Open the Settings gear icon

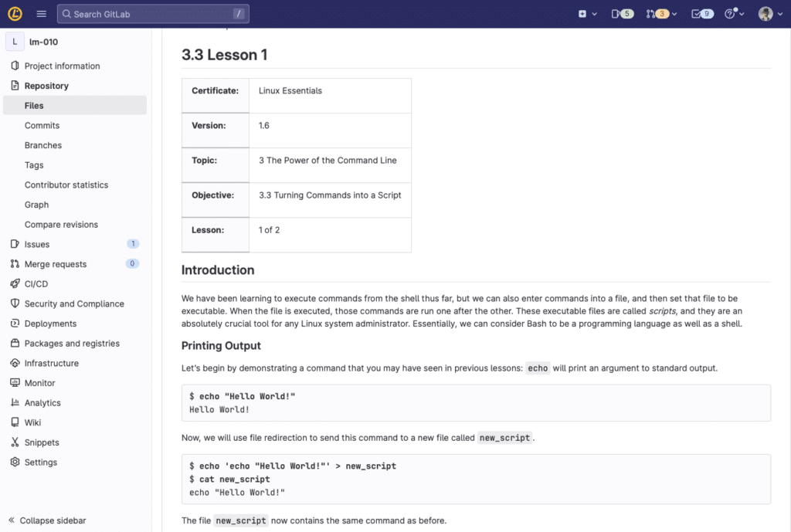point(15,462)
